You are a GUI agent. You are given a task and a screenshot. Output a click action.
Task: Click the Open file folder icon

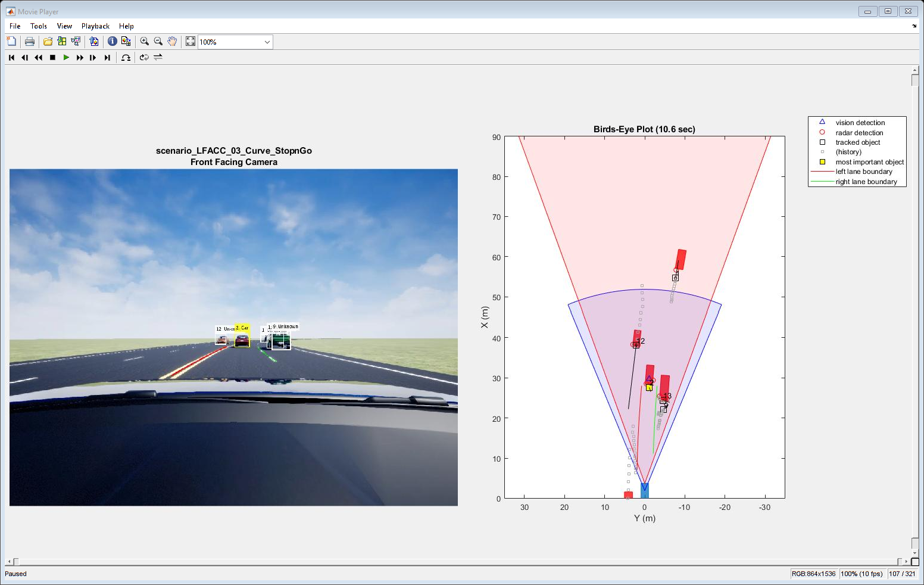pyautogui.click(x=48, y=41)
